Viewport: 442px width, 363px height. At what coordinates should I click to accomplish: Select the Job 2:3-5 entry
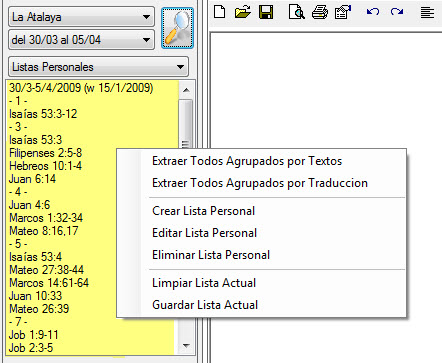(31, 348)
